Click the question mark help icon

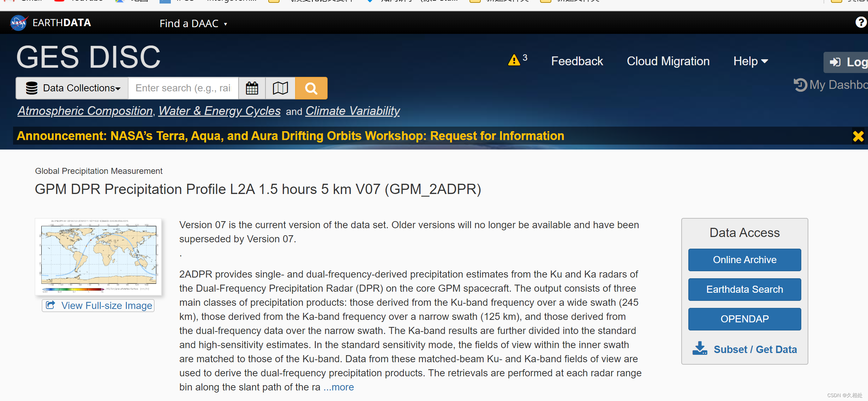(x=861, y=23)
